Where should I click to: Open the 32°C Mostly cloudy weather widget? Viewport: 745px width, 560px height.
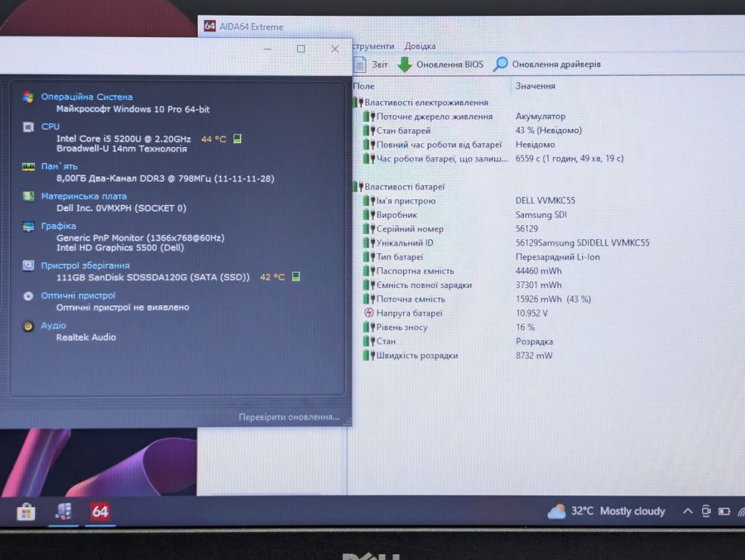coord(606,511)
